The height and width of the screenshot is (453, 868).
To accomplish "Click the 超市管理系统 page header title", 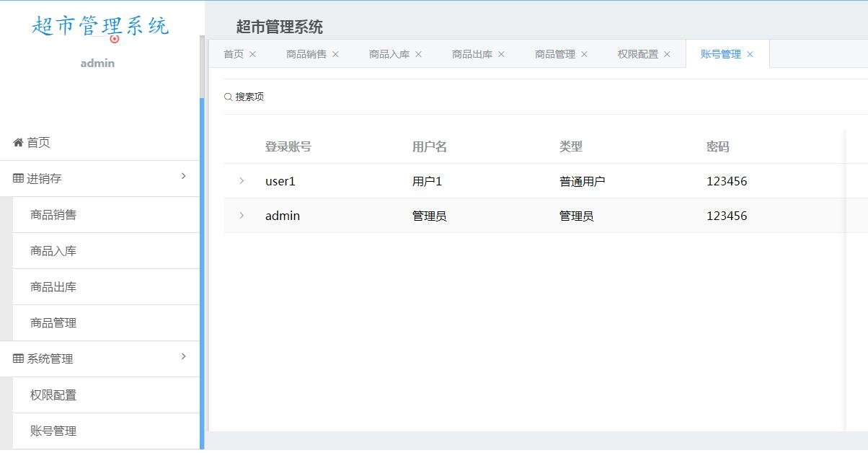I will pos(280,27).
